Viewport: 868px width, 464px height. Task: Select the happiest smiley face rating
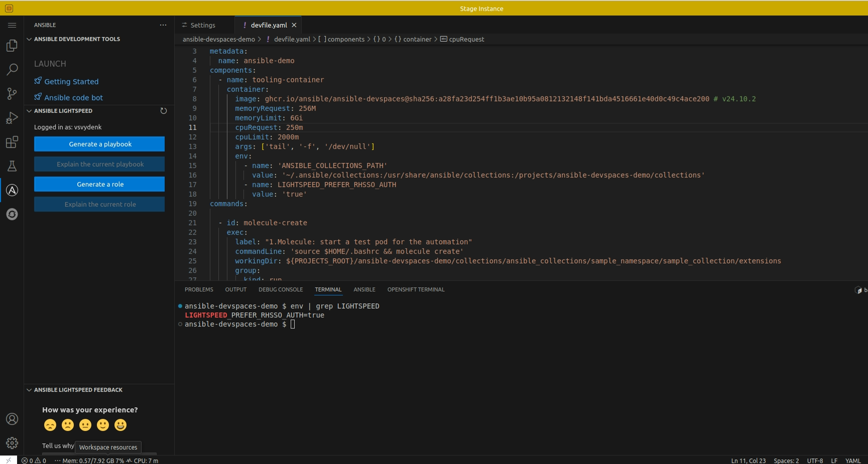[x=120, y=425]
